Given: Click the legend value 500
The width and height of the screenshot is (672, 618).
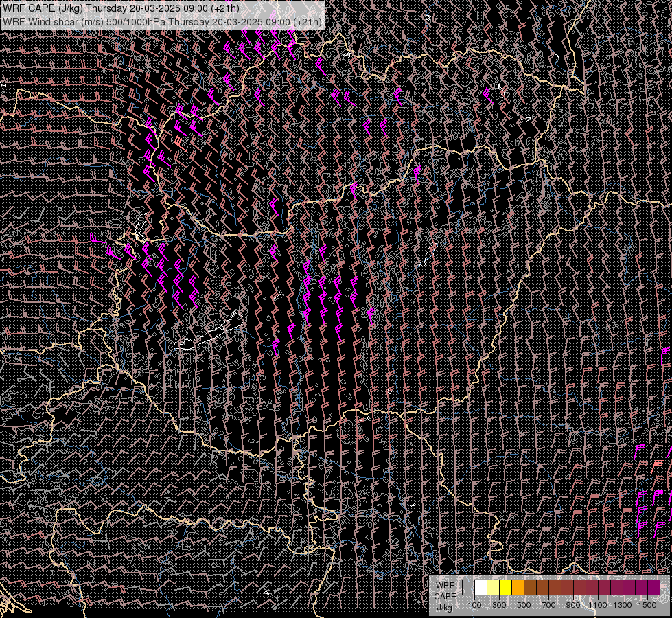Looking at the screenshot, I should (524, 605).
